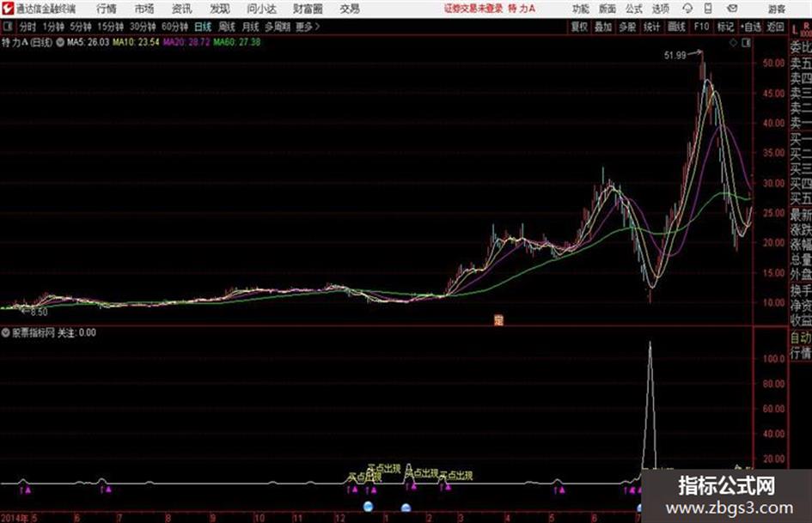Open the 选项 menu

coord(661,9)
